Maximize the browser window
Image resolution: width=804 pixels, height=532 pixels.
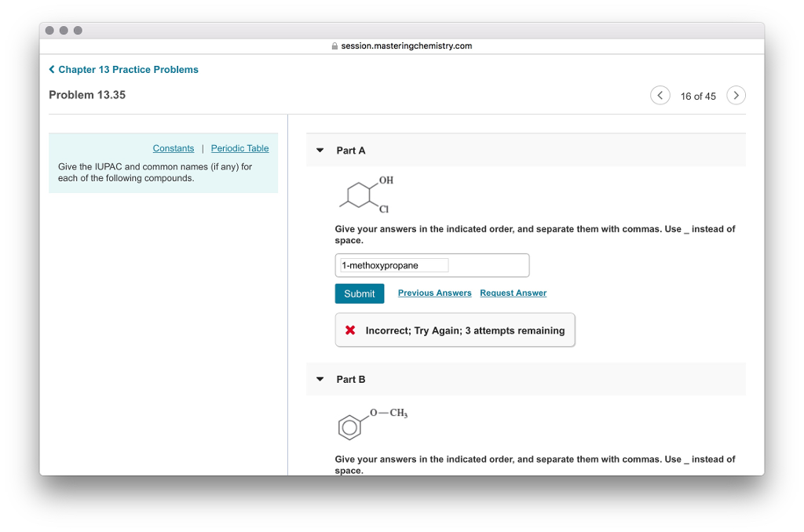pos(78,31)
